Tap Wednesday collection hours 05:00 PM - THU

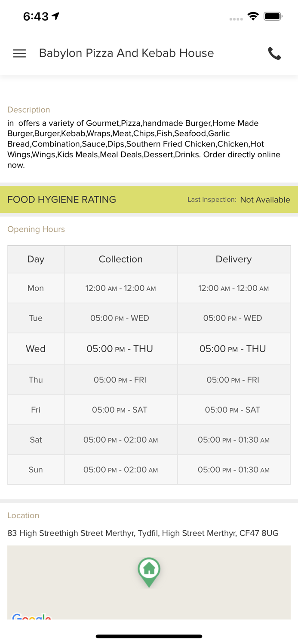[x=121, y=349]
